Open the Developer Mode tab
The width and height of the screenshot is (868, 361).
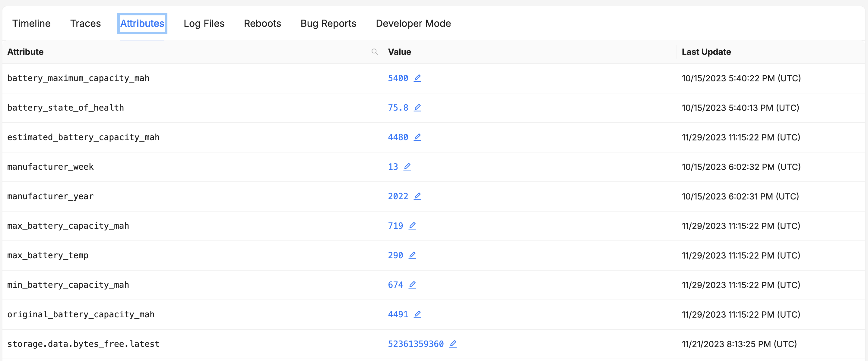pyautogui.click(x=413, y=24)
